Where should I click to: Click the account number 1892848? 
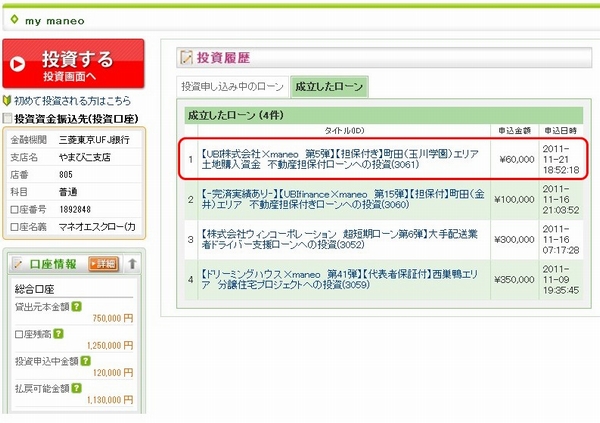[75, 209]
